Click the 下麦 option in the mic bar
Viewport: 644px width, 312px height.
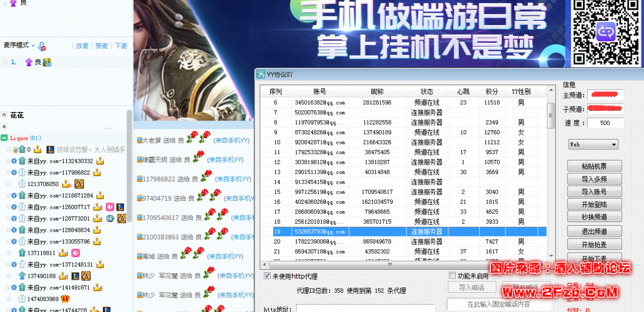point(120,45)
